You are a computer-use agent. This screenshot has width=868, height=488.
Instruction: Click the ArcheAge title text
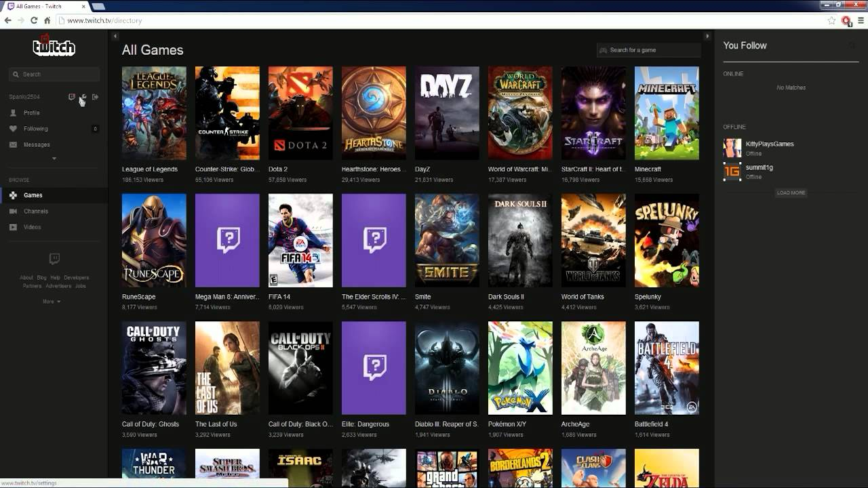[x=575, y=424]
